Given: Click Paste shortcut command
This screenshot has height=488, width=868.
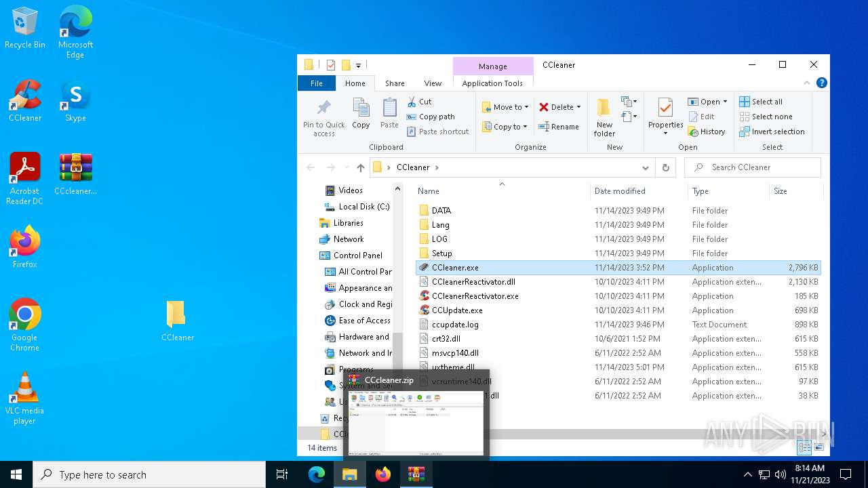Looking at the screenshot, I should pyautogui.click(x=437, y=131).
